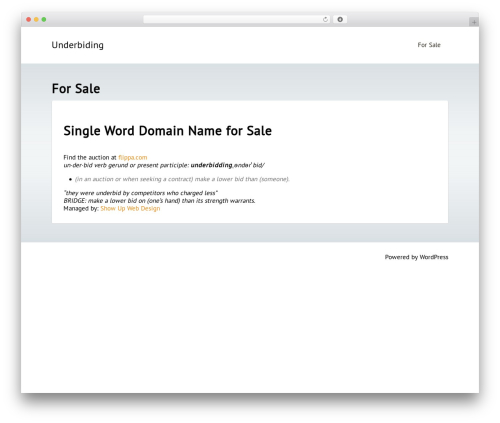Open a new tab with plus button
The image size is (500, 423).
tap(474, 22)
